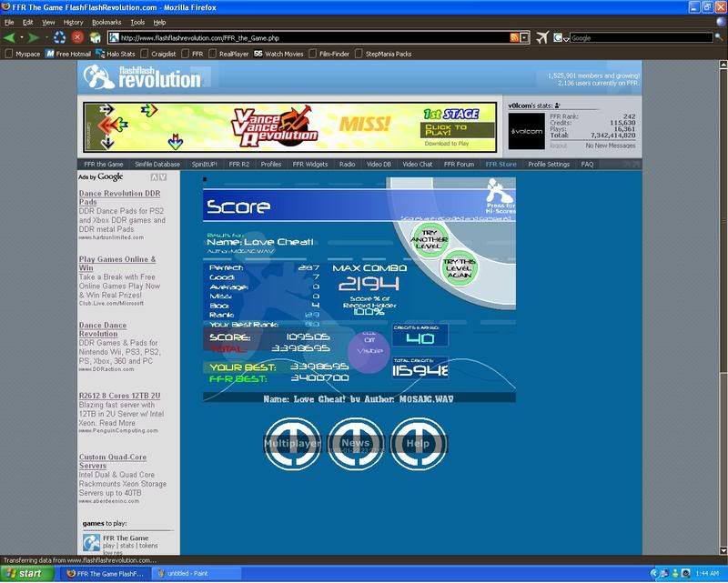Click in the Google search field
Image resolution: width=728 pixels, height=583 pixels.
(642, 37)
